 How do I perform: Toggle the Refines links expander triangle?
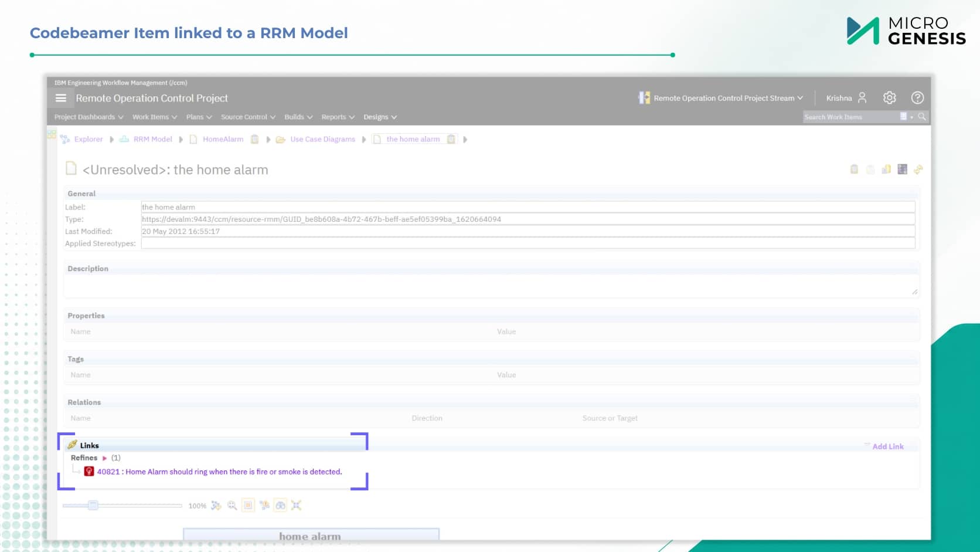105,458
